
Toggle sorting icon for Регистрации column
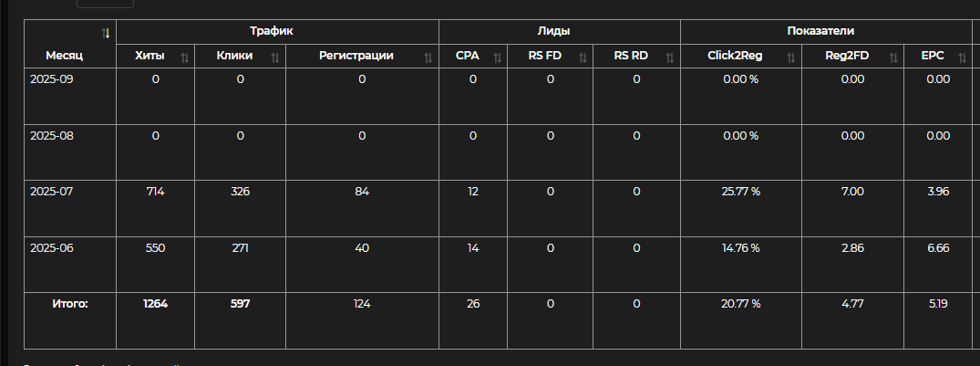click(428, 57)
